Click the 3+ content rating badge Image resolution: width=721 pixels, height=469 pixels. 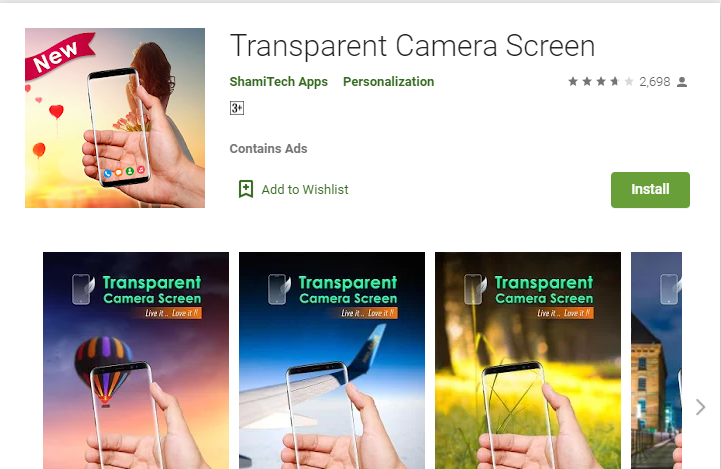(x=236, y=108)
